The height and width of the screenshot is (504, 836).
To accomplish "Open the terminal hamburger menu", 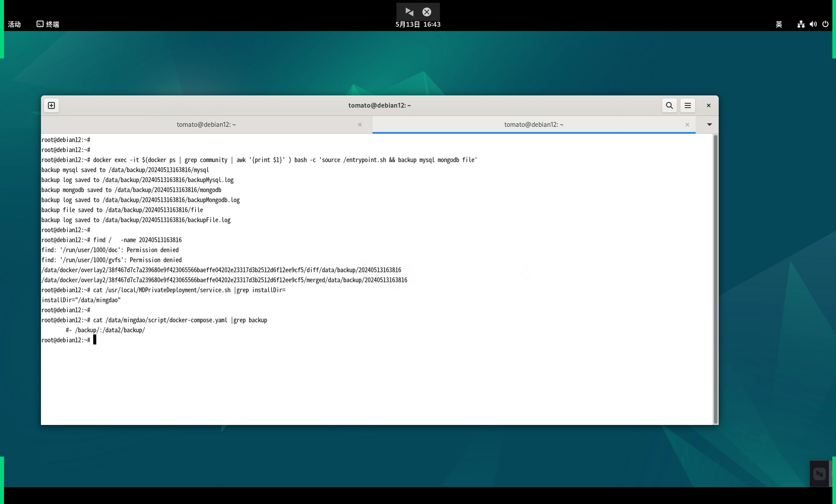I will point(687,106).
